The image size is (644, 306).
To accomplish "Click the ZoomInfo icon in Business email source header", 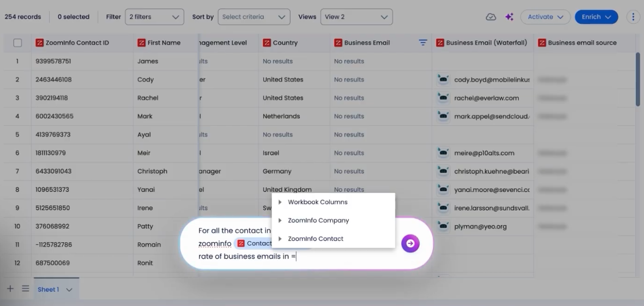I will [542, 43].
